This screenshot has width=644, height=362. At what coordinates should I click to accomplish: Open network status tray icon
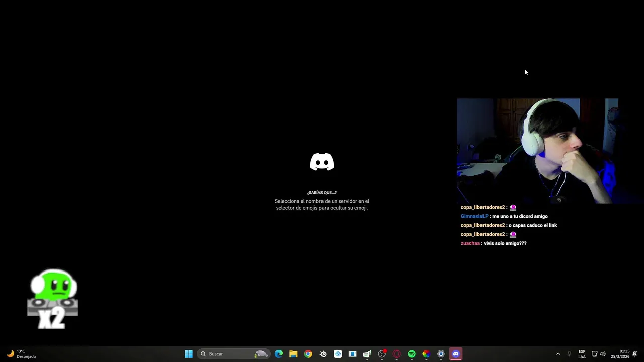tap(594, 354)
